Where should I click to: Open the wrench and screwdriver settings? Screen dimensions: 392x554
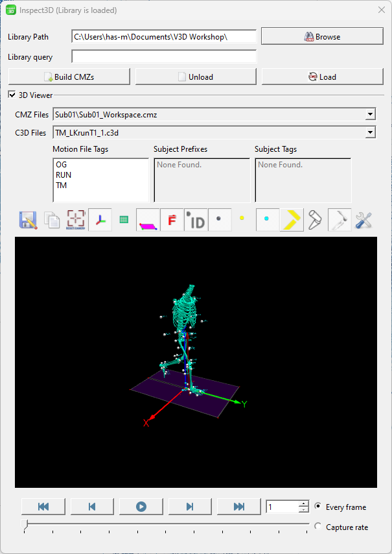tap(363, 220)
